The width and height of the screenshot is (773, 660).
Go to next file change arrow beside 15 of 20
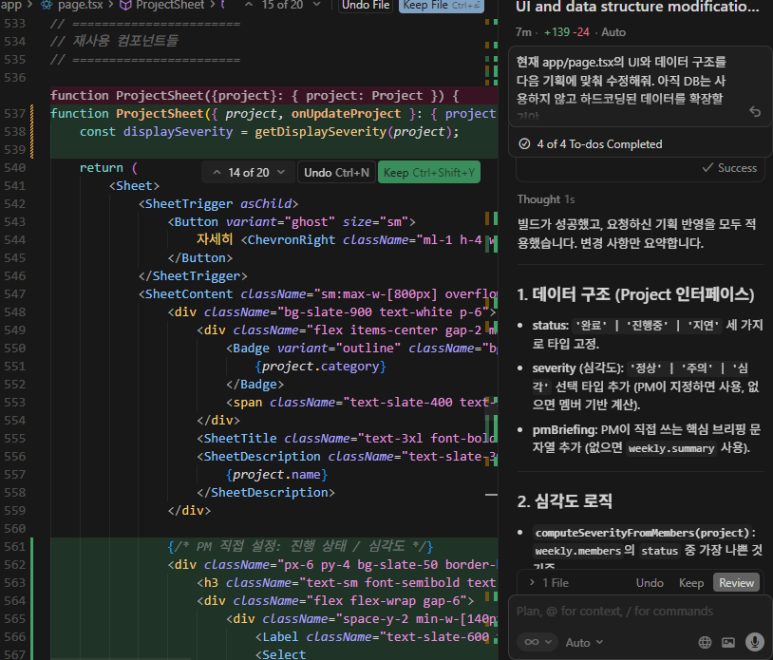click(316, 5)
